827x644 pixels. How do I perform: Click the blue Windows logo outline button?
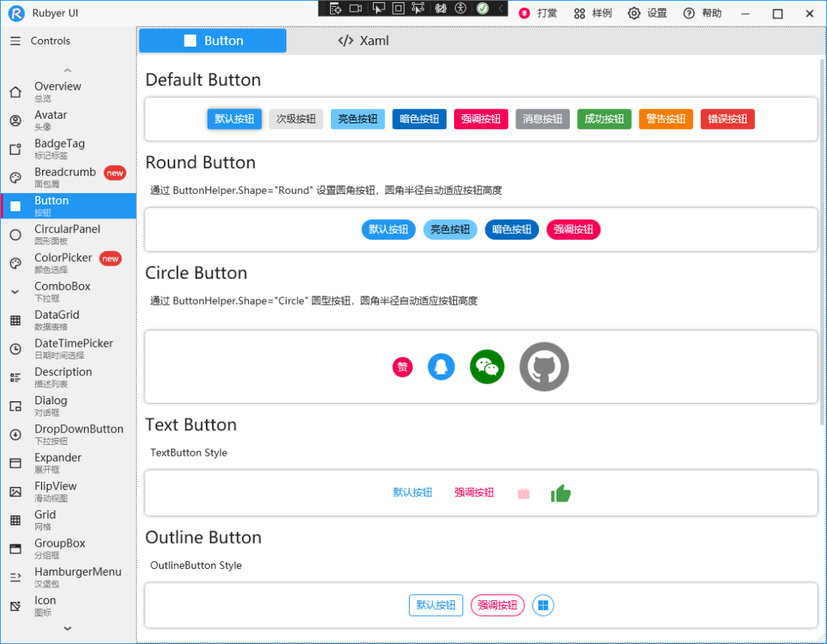542,605
